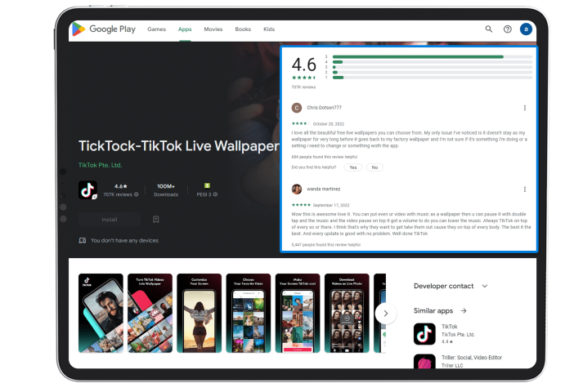The height and width of the screenshot is (392, 583).
Task: Click the 4.6 overall rating number
Action: [304, 65]
